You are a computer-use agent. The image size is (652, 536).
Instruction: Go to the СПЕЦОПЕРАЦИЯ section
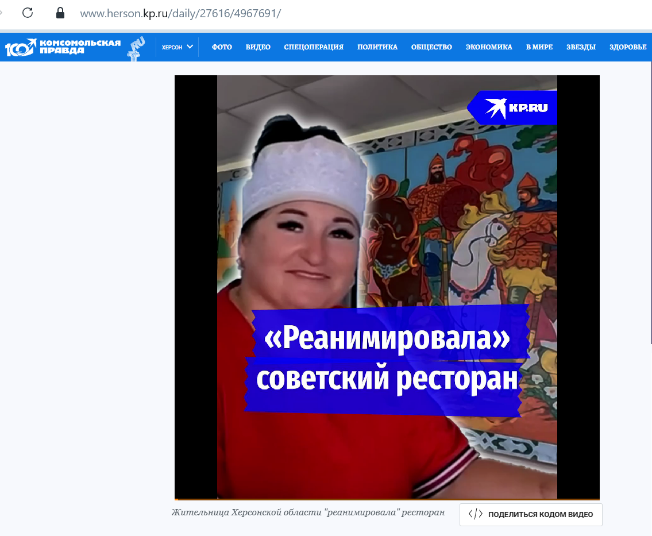(313, 47)
